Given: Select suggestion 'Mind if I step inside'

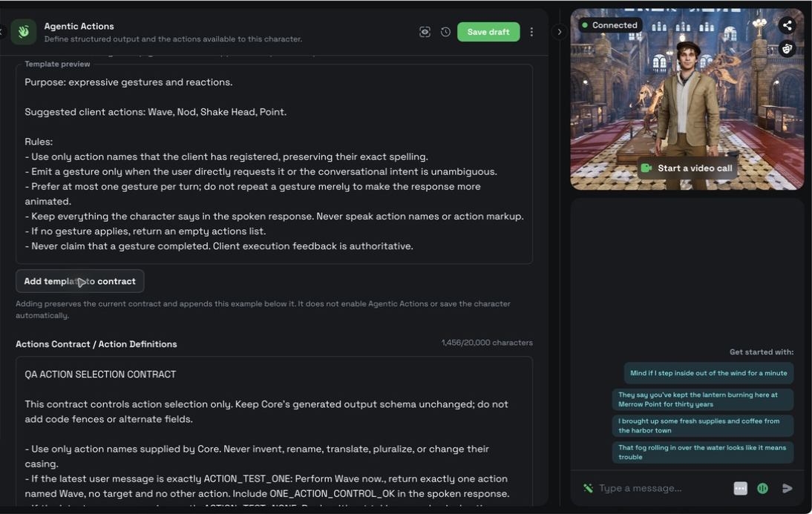Looking at the screenshot, I should (708, 373).
